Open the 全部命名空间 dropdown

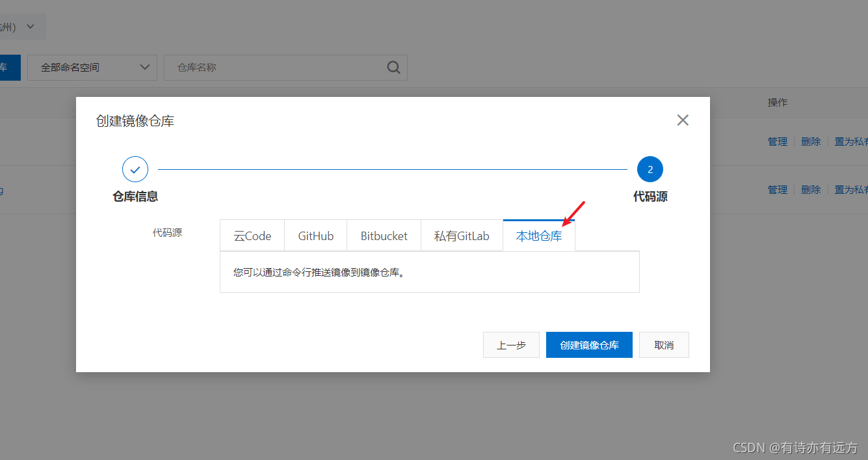(92, 68)
